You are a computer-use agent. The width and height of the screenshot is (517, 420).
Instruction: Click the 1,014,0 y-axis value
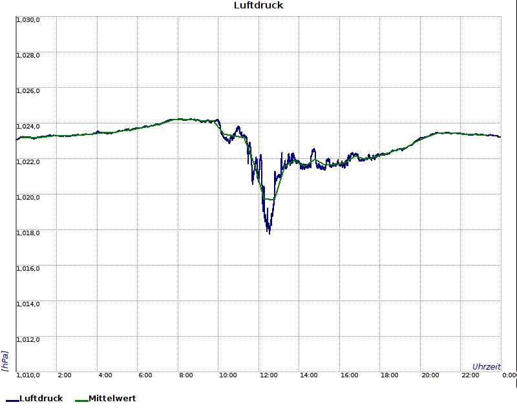(28, 304)
